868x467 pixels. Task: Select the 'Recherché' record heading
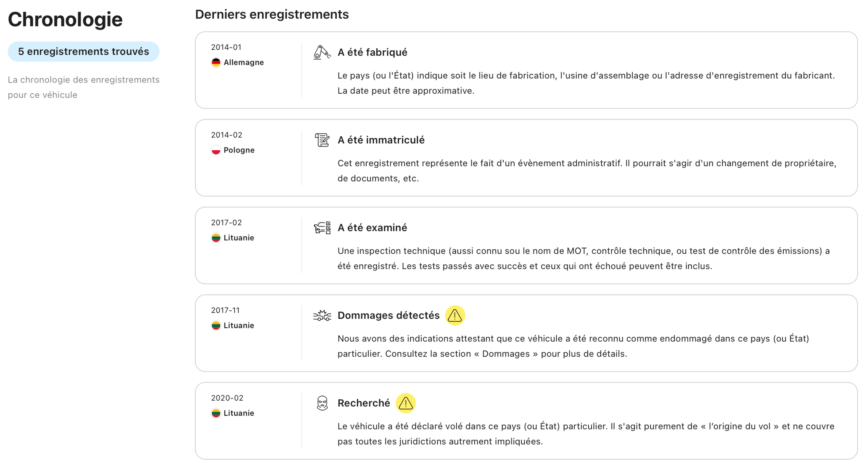pyautogui.click(x=363, y=403)
